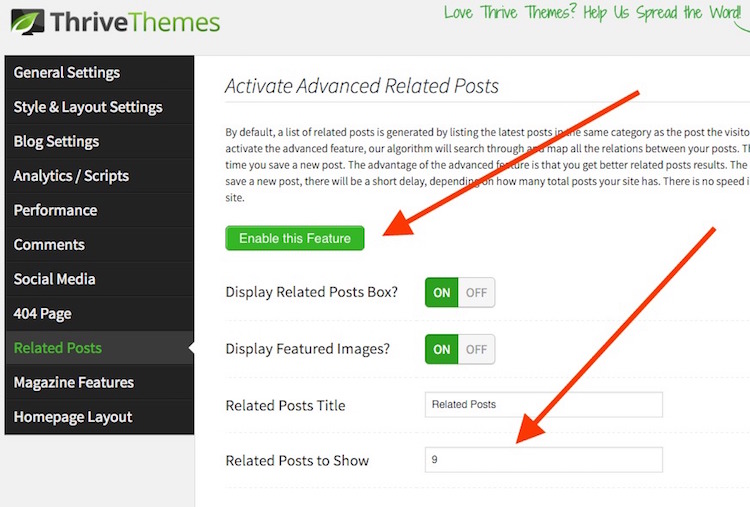
Task: Go to Homepage Layout settings
Action: click(73, 417)
